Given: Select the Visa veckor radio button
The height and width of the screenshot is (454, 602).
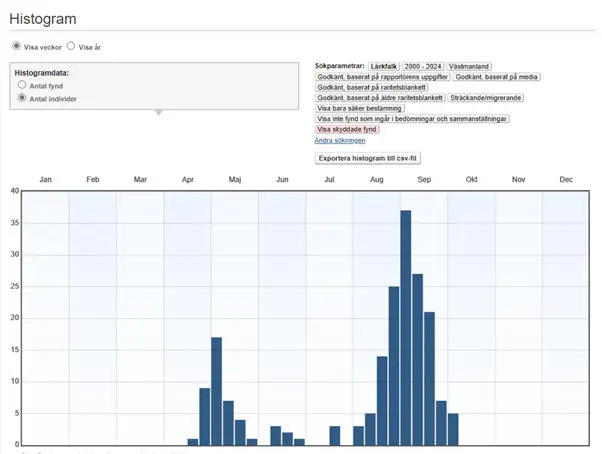Looking at the screenshot, I should point(16,46).
